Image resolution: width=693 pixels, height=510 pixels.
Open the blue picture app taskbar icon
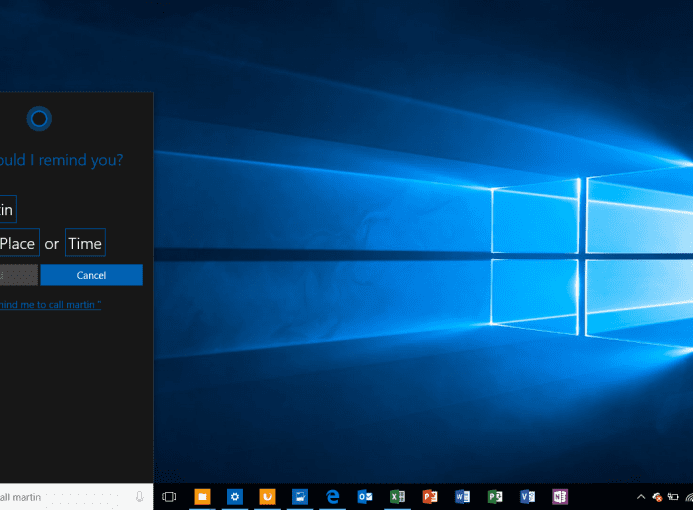tap(300, 497)
